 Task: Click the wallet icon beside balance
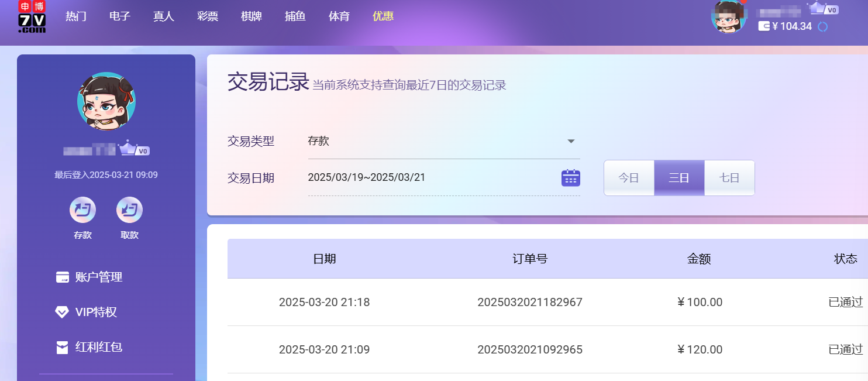[764, 26]
